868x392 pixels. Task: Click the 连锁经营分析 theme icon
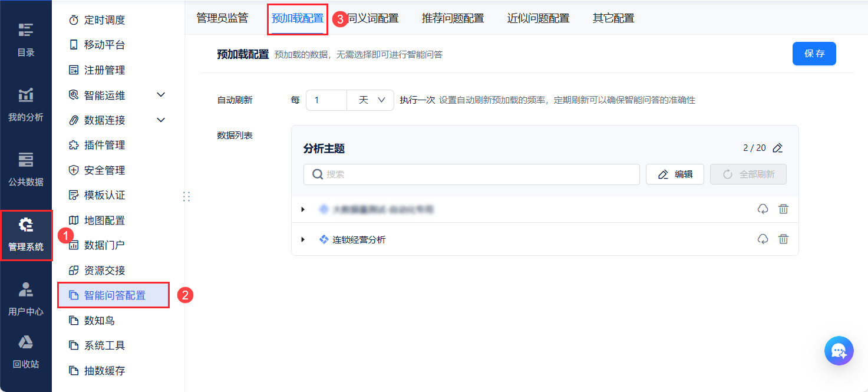pos(324,239)
